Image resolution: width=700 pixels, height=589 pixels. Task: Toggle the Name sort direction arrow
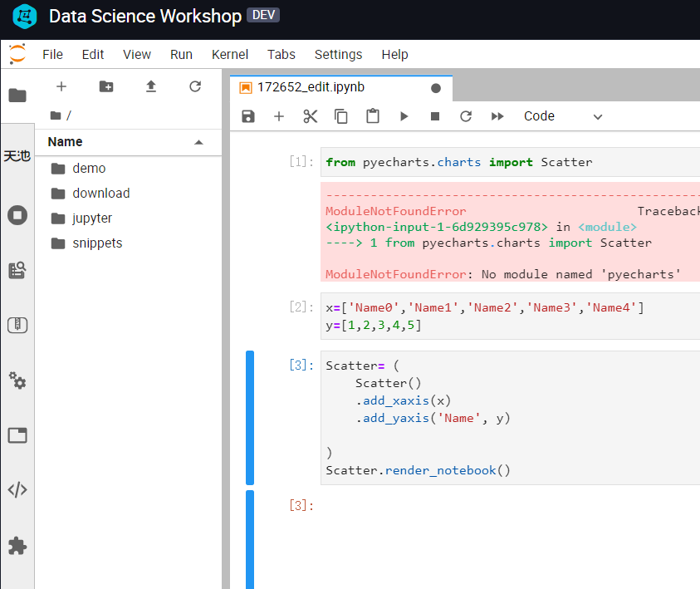[x=198, y=142]
